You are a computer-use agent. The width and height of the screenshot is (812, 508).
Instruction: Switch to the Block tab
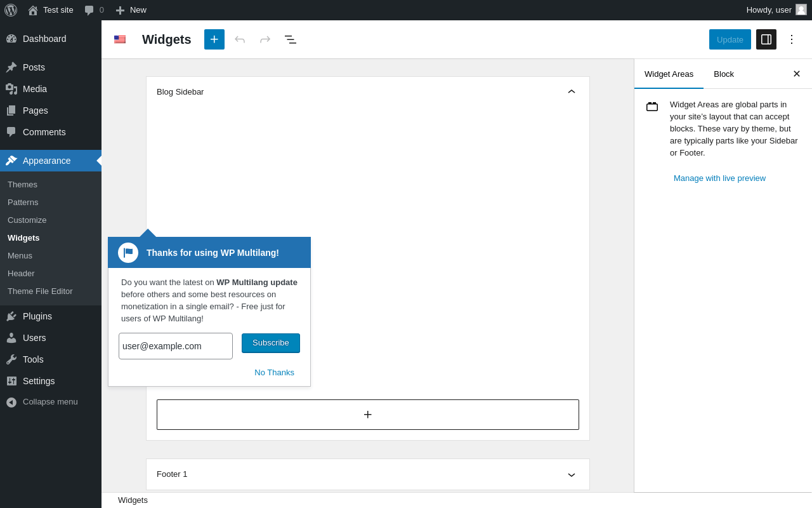point(724,74)
